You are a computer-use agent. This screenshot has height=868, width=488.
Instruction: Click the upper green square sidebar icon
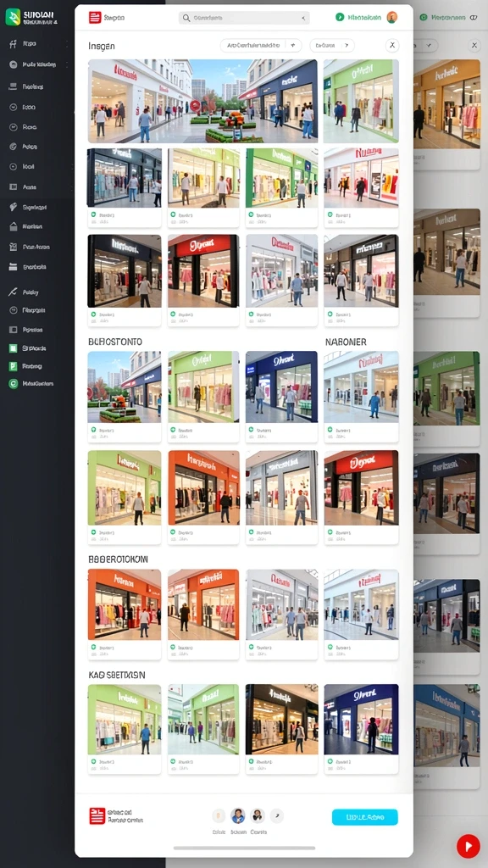point(14,348)
